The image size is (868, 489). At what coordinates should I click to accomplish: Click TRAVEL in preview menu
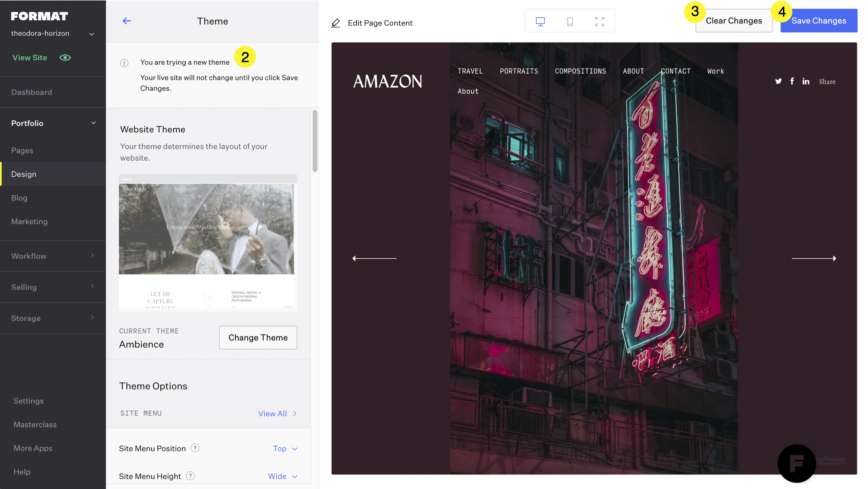tap(470, 71)
